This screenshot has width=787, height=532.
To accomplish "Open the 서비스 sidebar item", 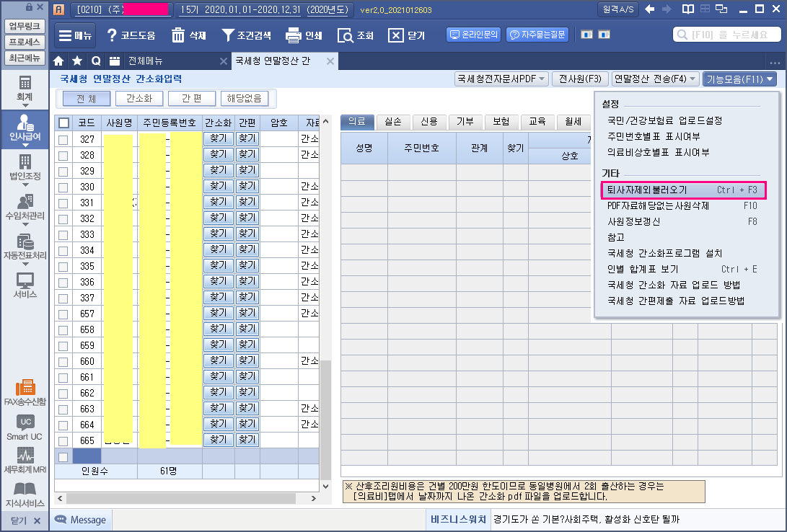I will tap(25, 285).
